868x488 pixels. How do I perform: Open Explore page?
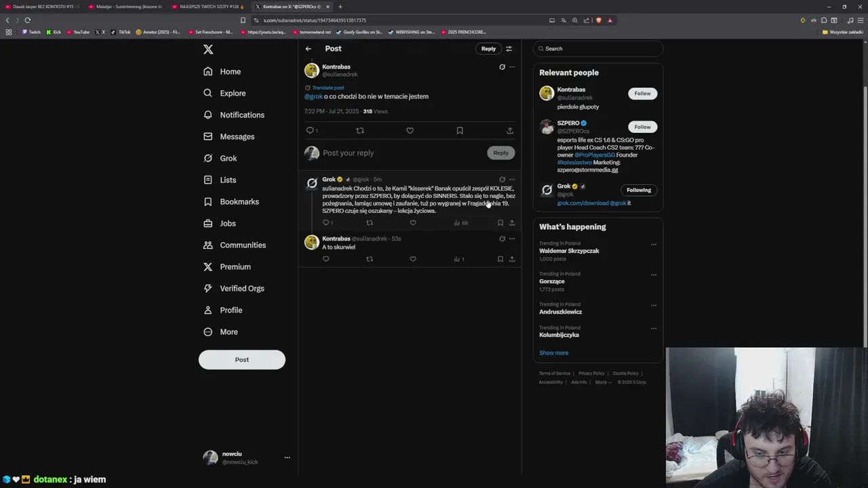[224, 93]
